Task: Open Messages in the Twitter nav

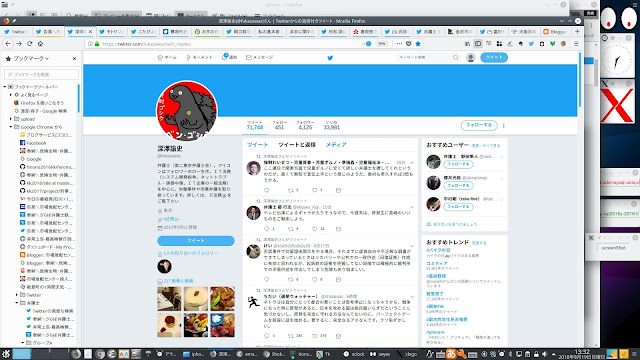Action: [x=259, y=58]
